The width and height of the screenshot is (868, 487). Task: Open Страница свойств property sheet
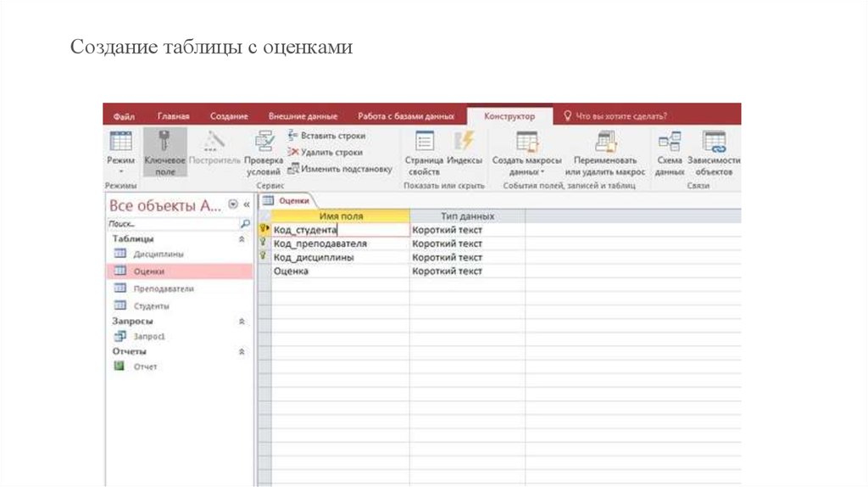424,141
